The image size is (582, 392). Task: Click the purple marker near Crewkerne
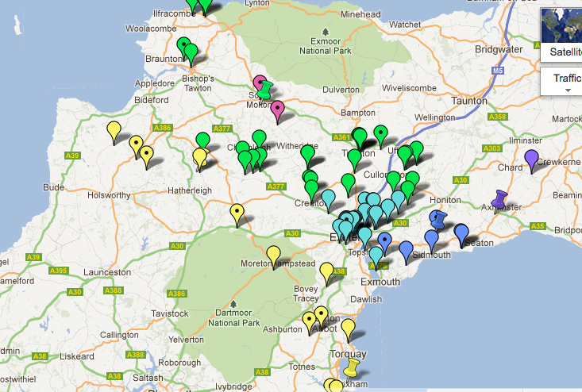[532, 159]
